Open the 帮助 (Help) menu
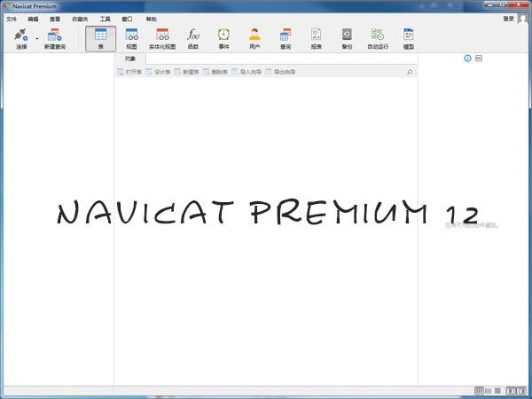Viewport: 532px width, 399px height. pos(152,19)
